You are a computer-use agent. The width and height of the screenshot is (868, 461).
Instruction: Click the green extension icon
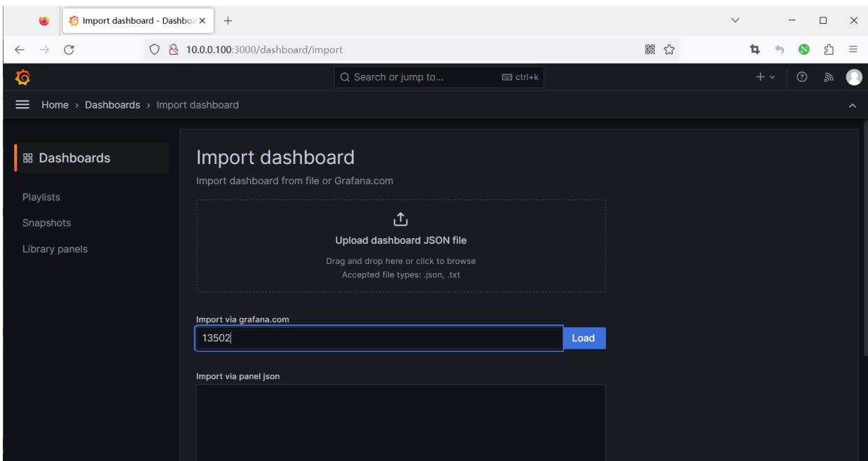804,50
